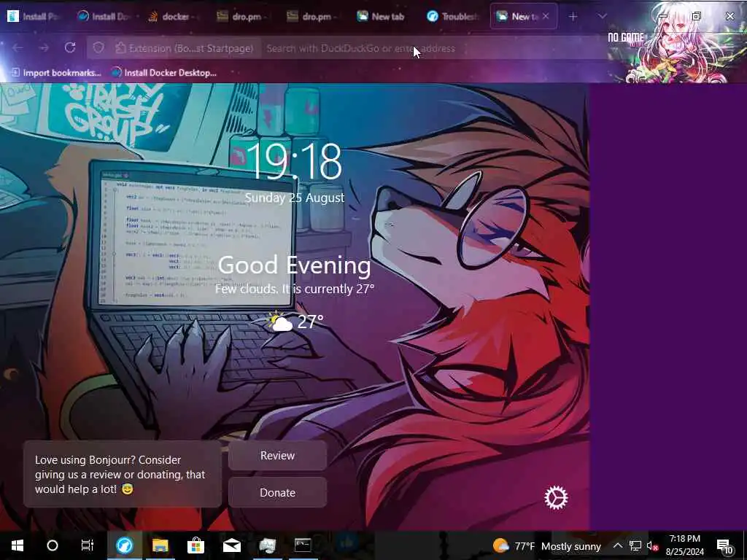Screen dimensions: 747x560
Task: Click the Review button
Action: click(277, 456)
